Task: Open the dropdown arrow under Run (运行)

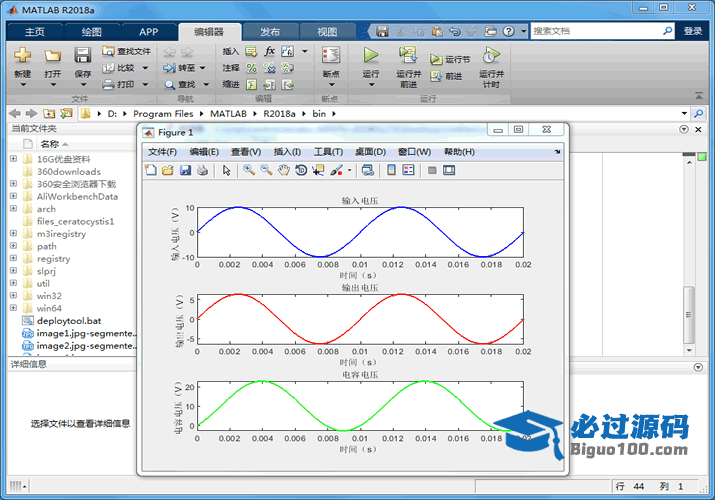Action: [x=371, y=84]
